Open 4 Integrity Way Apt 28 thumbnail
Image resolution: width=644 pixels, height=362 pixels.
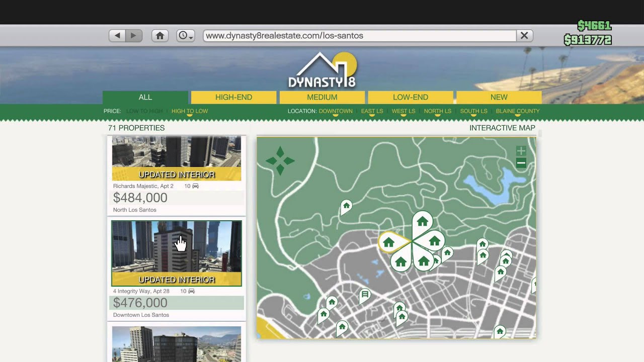point(177,253)
